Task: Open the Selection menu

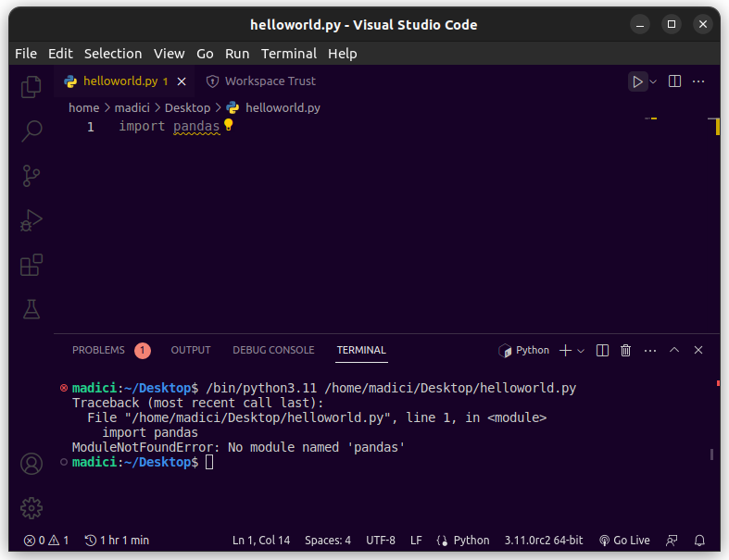Action: (113, 54)
